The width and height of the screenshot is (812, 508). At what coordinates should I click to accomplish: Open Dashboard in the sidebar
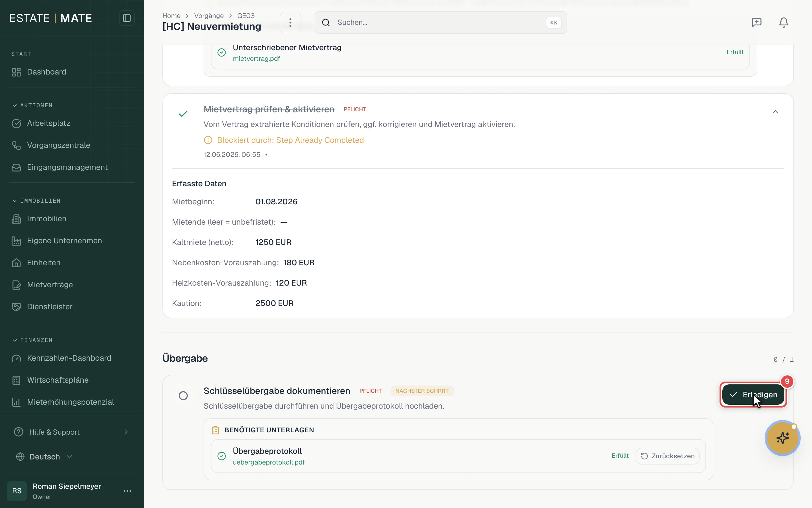coord(47,72)
